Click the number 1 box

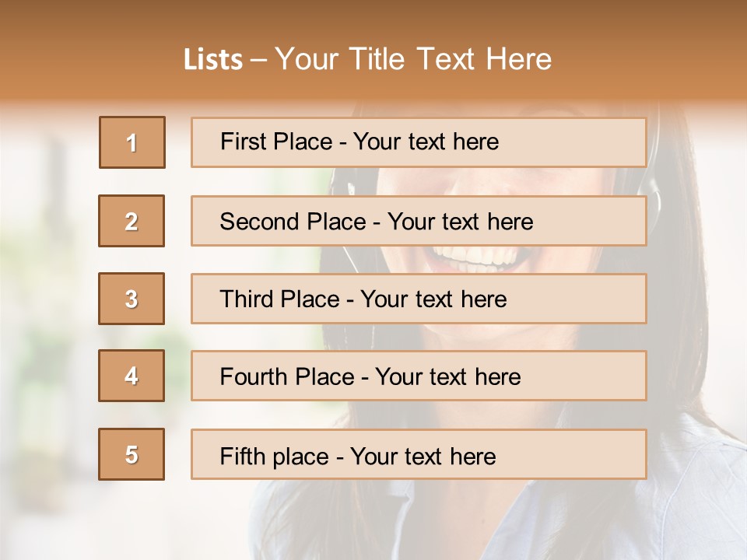[132, 142]
